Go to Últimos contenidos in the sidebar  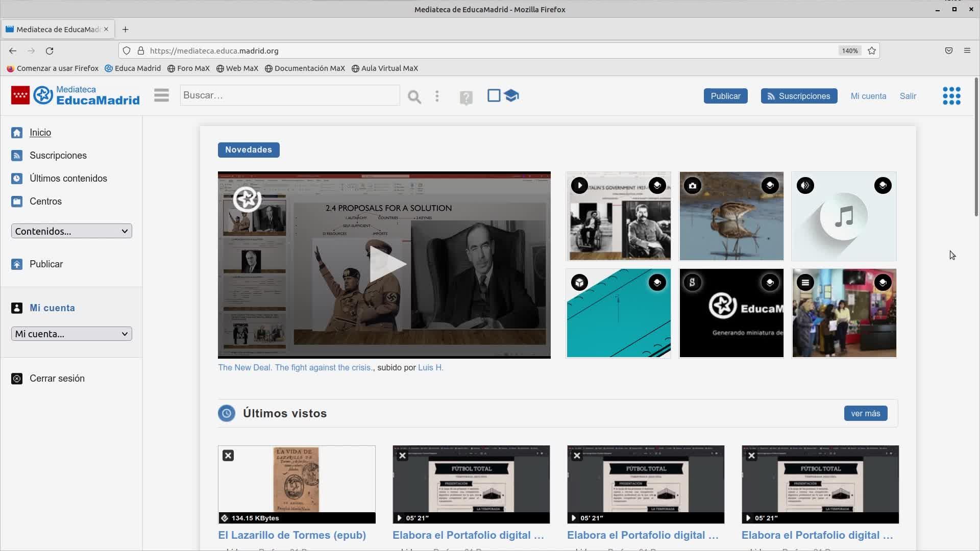(68, 179)
